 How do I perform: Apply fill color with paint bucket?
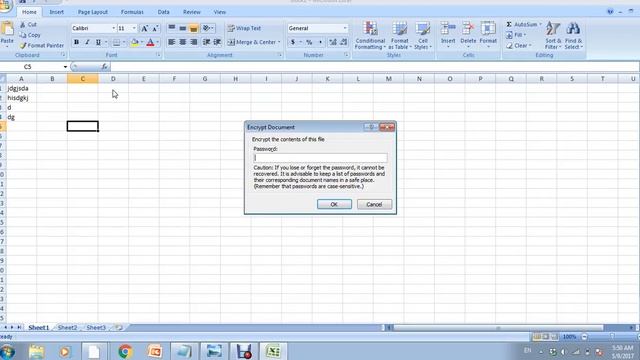click(x=134, y=42)
